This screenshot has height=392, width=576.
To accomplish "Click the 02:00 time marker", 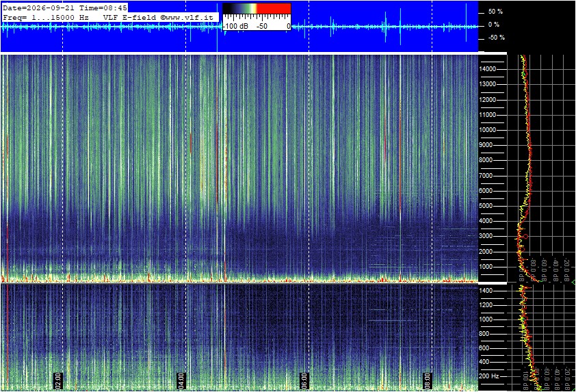I will 58,380.
